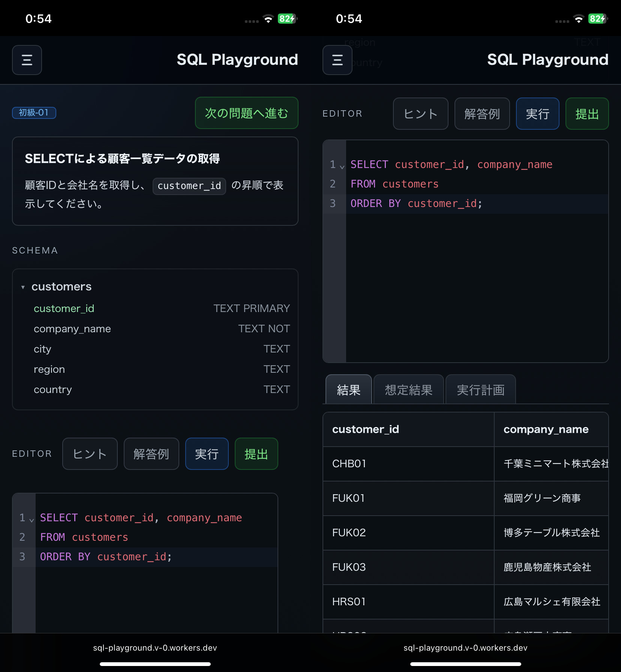The image size is (621, 672).
Task: Click SQL Playground title in left screen
Action: (237, 60)
